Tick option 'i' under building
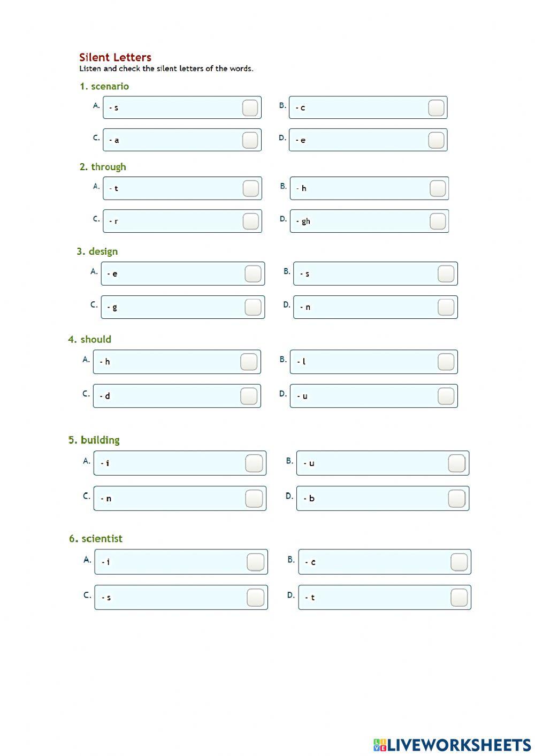The width and height of the screenshot is (535, 756). coord(254,463)
